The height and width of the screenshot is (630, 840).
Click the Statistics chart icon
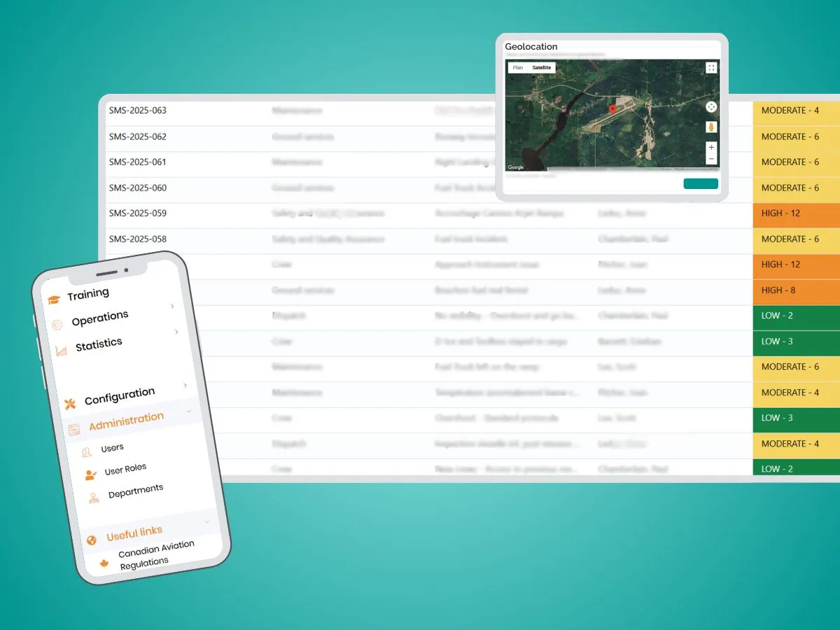pos(62,351)
